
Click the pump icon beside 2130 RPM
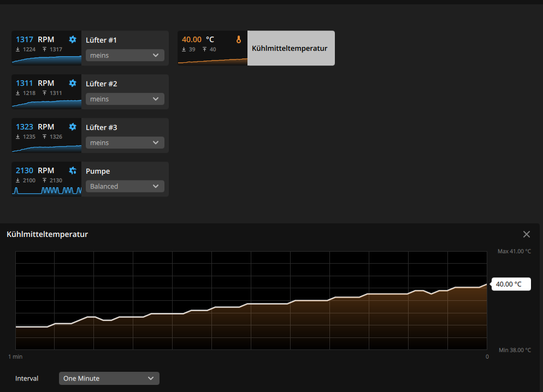pyautogui.click(x=72, y=170)
